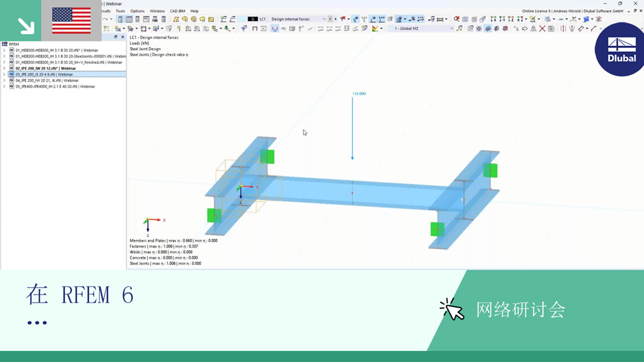Go to previous load case arrow
644x362 pixels.
click(330, 19)
